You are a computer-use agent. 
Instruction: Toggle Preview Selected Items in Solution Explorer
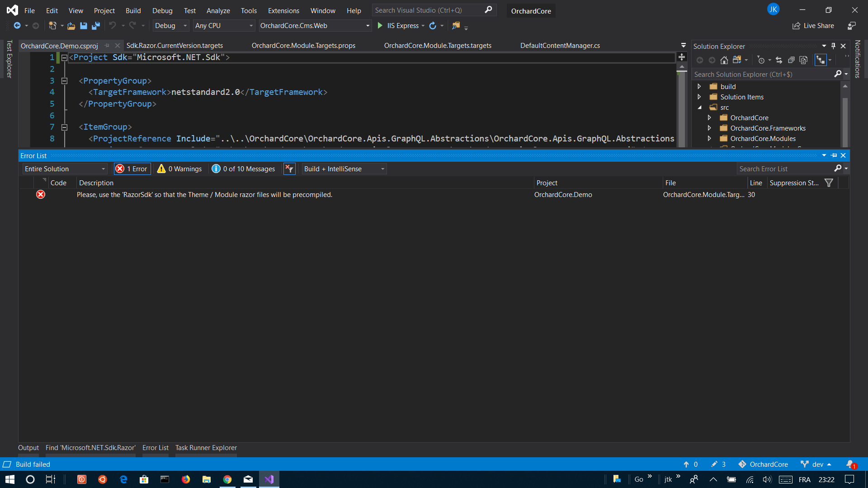coord(821,60)
